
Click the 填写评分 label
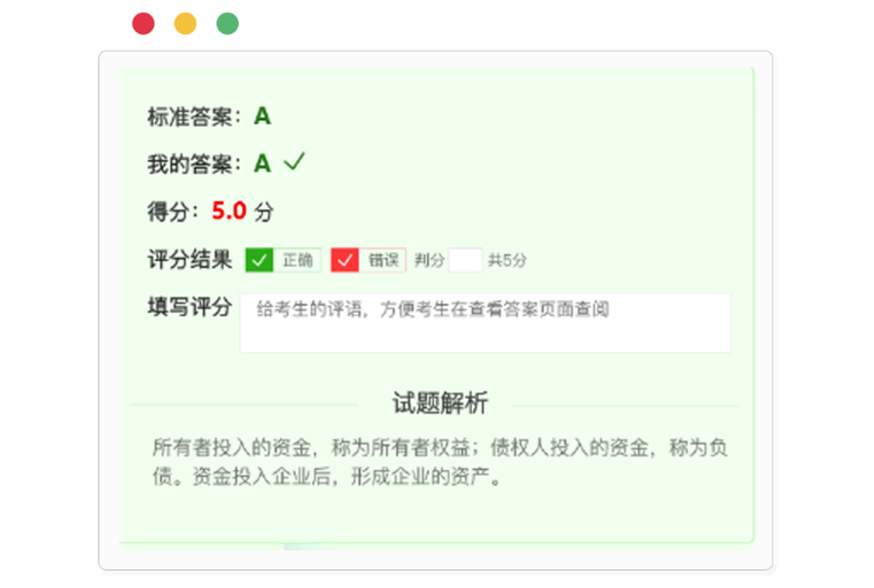pos(189,308)
